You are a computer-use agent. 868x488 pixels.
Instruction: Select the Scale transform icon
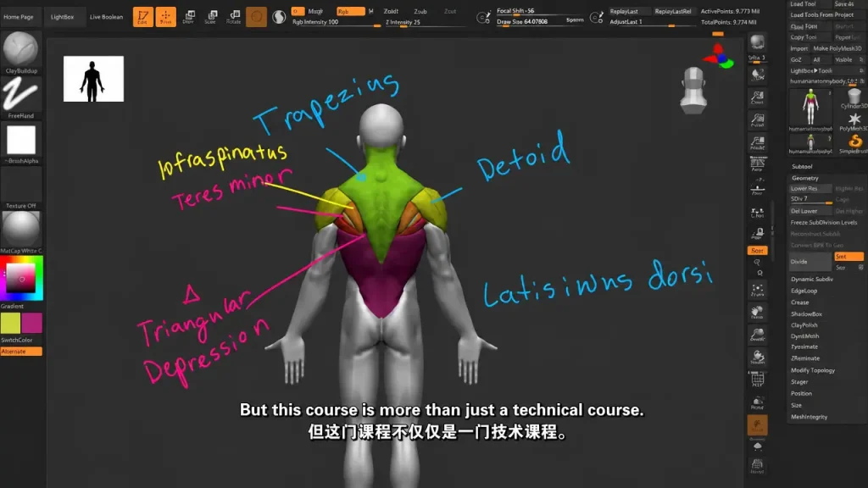point(211,17)
